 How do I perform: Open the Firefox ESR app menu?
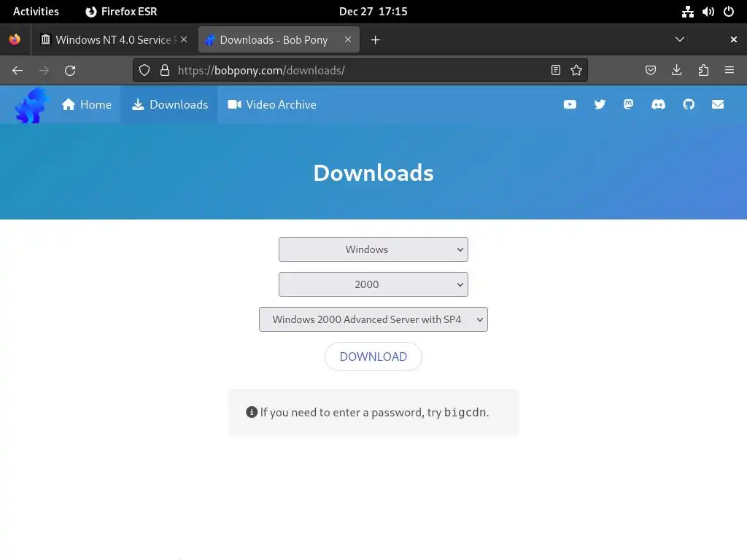pos(121,12)
